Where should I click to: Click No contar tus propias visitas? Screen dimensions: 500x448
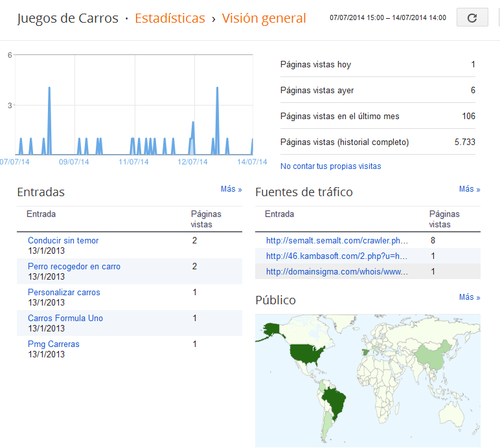(331, 166)
